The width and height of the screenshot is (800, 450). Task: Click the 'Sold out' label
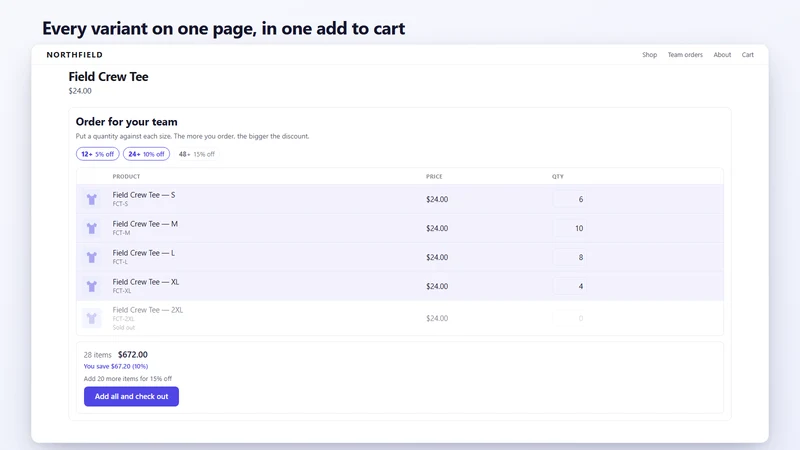(124, 328)
